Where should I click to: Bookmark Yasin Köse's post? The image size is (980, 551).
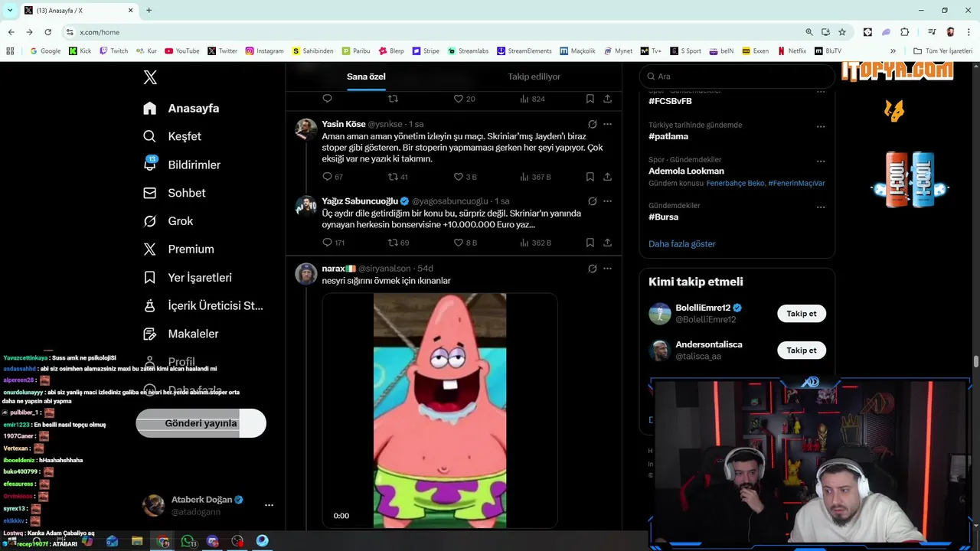(590, 177)
